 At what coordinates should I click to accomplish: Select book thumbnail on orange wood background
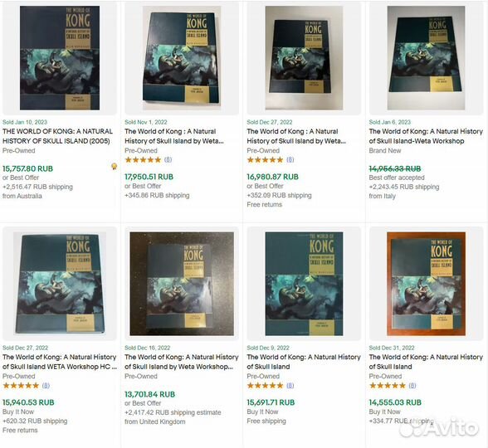click(426, 284)
